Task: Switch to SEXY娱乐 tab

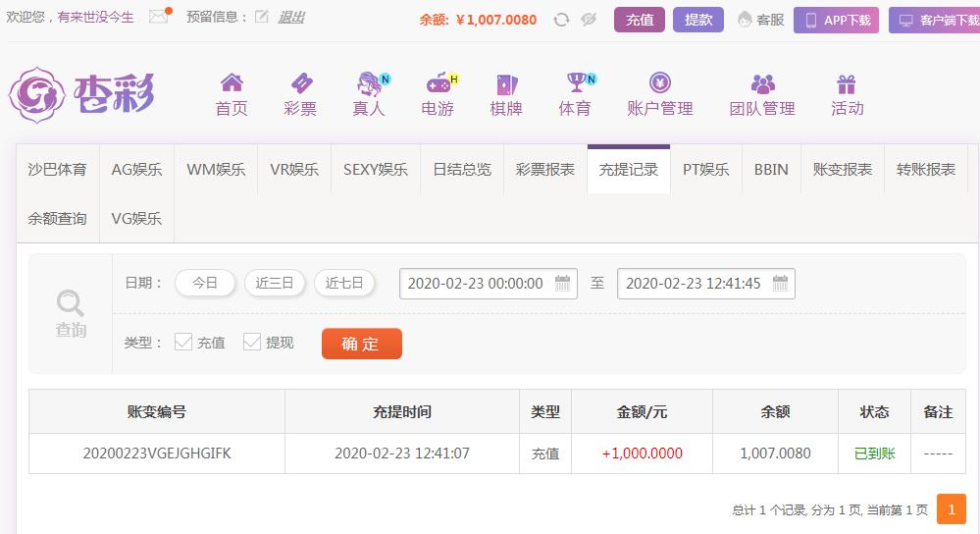Action: pos(376,170)
